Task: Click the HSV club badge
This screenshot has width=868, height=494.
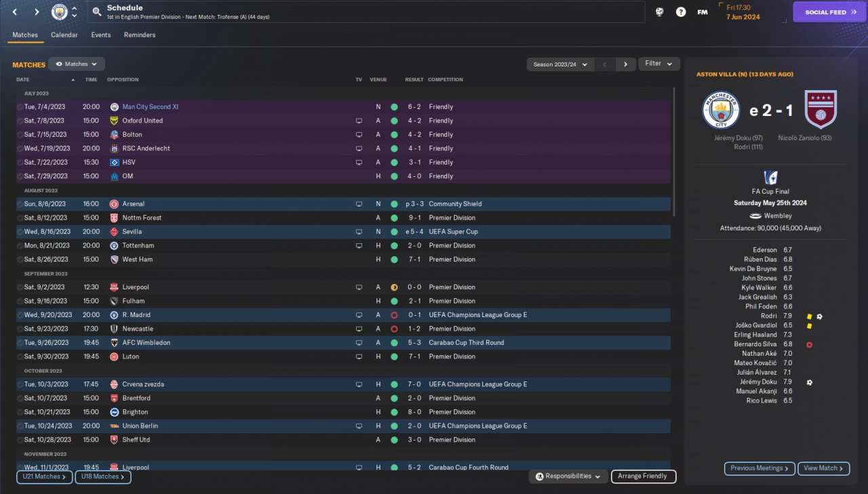Action: [114, 163]
